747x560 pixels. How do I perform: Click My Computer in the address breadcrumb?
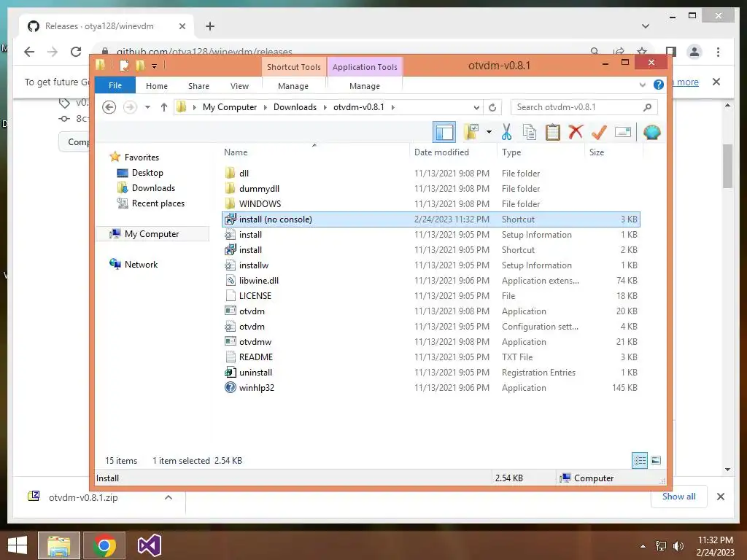pos(230,107)
